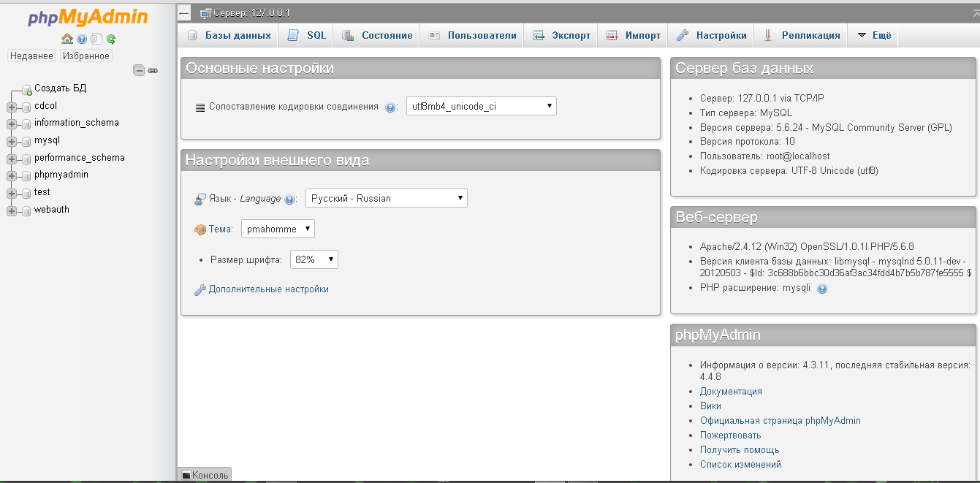This screenshot has height=483, width=980.
Task: Open the font size 82% dropdown
Action: click(x=314, y=259)
